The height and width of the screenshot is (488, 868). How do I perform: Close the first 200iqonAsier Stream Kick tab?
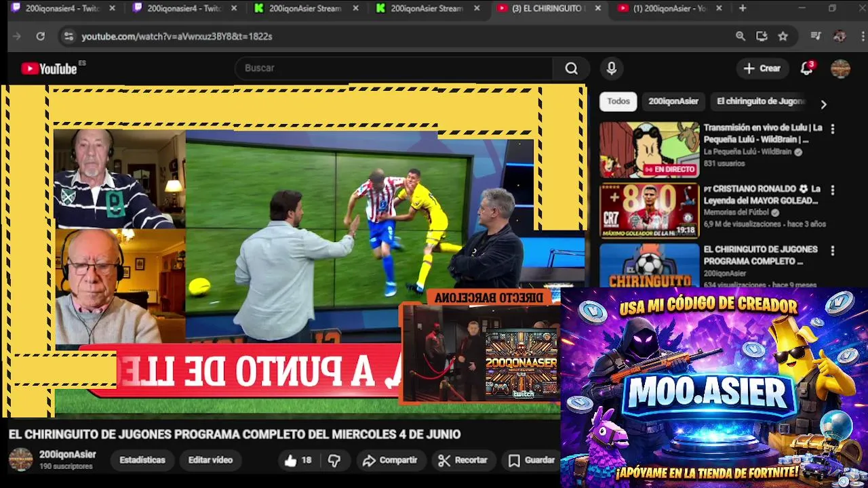point(355,8)
